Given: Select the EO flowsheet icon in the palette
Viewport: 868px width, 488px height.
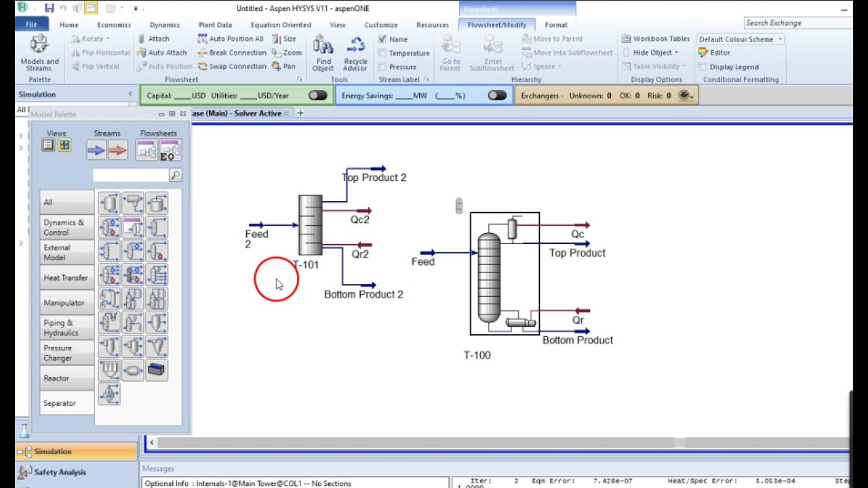Looking at the screenshot, I should pyautogui.click(x=170, y=150).
